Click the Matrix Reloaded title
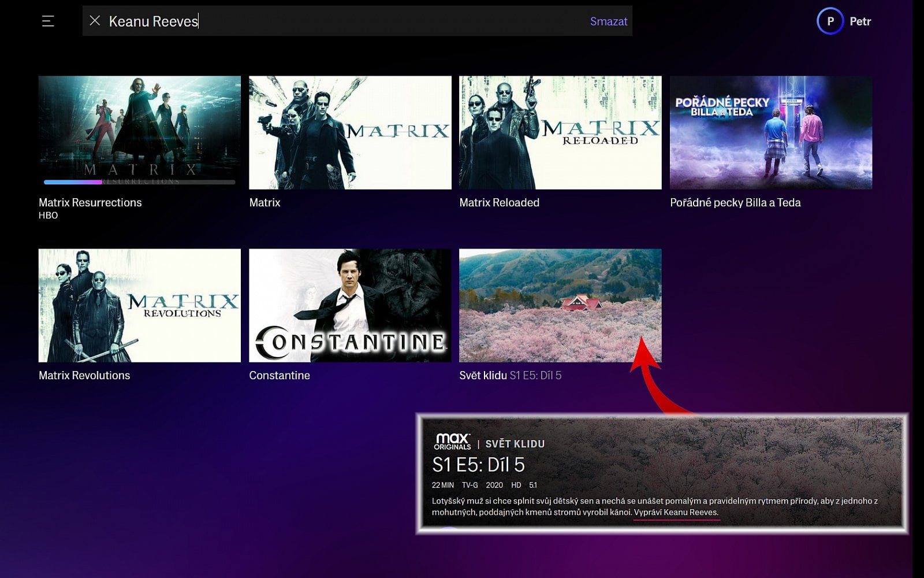Image resolution: width=924 pixels, height=578 pixels. click(500, 202)
